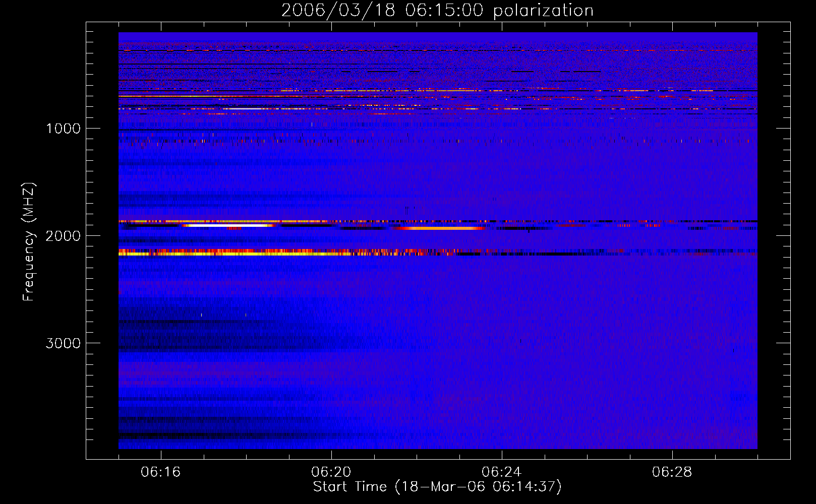Click the 'Start Time (18-Mar-06 06:14:37)' label
Viewport: 816px width, 504px height.
tap(437, 487)
